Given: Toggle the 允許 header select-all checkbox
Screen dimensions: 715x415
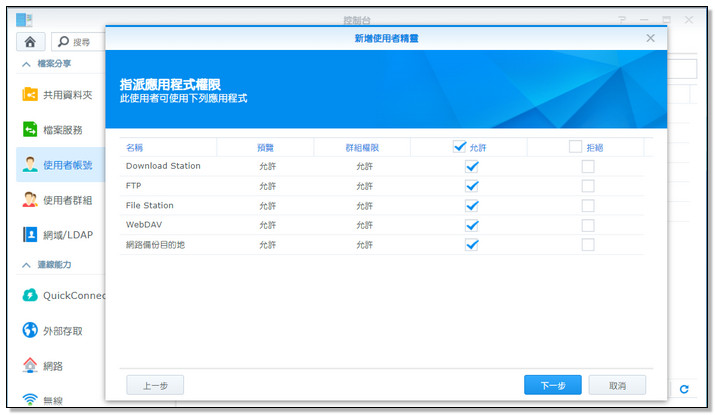Looking at the screenshot, I should (460, 147).
